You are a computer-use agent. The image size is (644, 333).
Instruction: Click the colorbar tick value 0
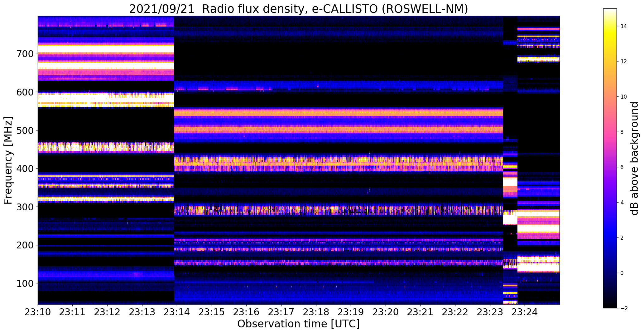coord(622,273)
